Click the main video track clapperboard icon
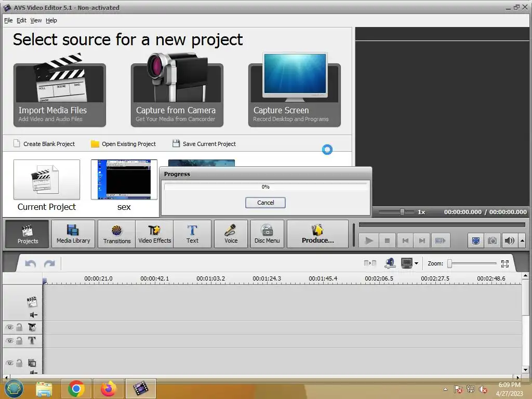This screenshot has height=399, width=532. (x=32, y=301)
